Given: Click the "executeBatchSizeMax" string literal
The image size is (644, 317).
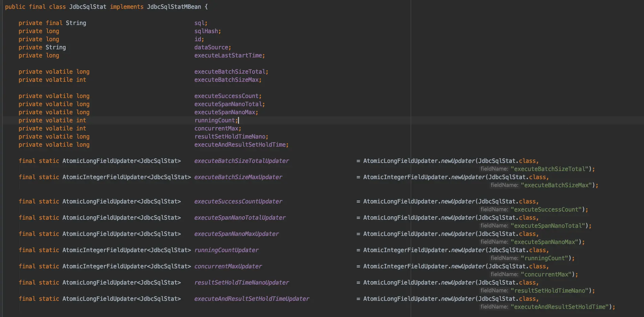Looking at the screenshot, I should (556, 185).
